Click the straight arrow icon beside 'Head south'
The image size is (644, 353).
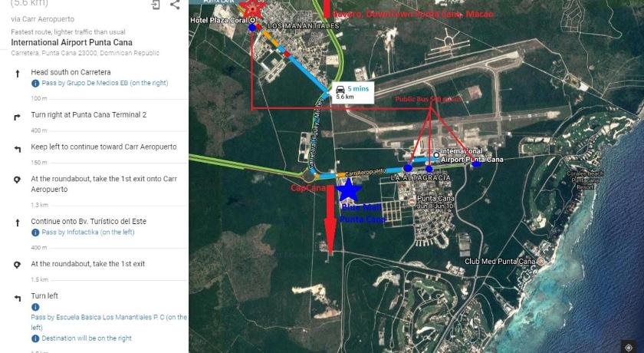[17, 74]
